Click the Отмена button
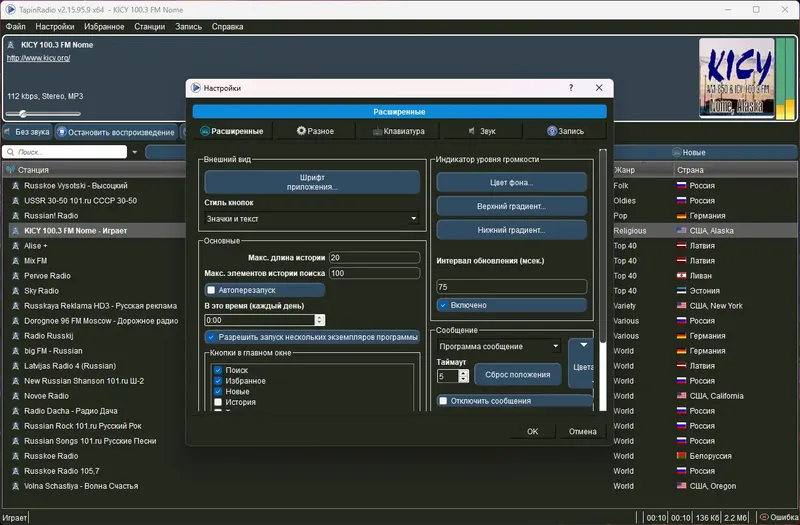 point(583,431)
